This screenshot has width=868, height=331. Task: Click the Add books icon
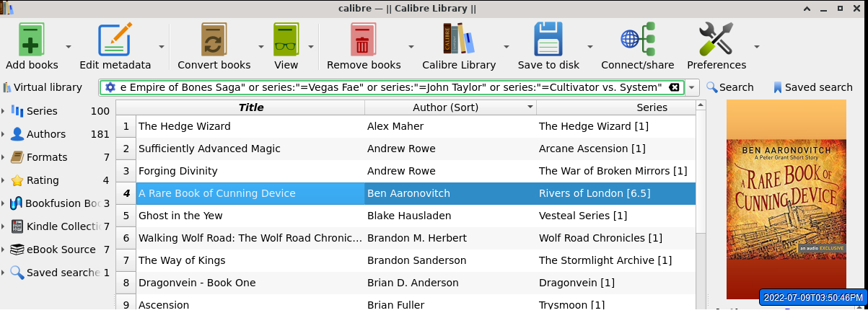(31, 39)
